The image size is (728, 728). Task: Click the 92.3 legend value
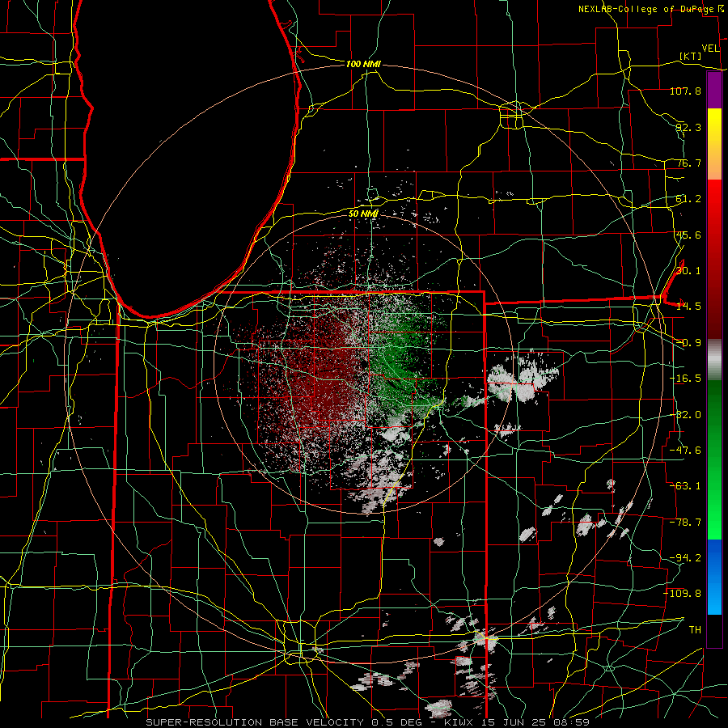pos(688,127)
